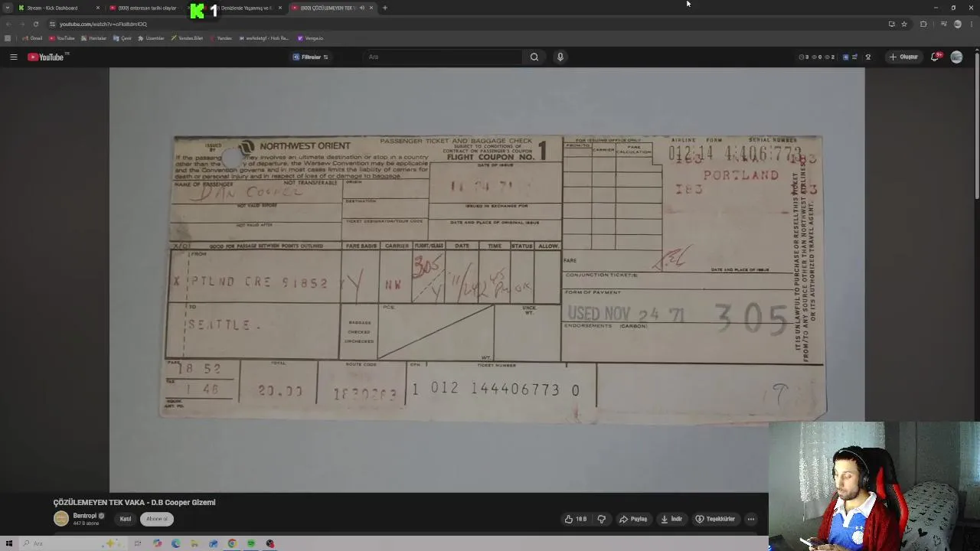Switch to enteresan tarihi olaylar tab
The image size is (980, 551).
tap(145, 8)
